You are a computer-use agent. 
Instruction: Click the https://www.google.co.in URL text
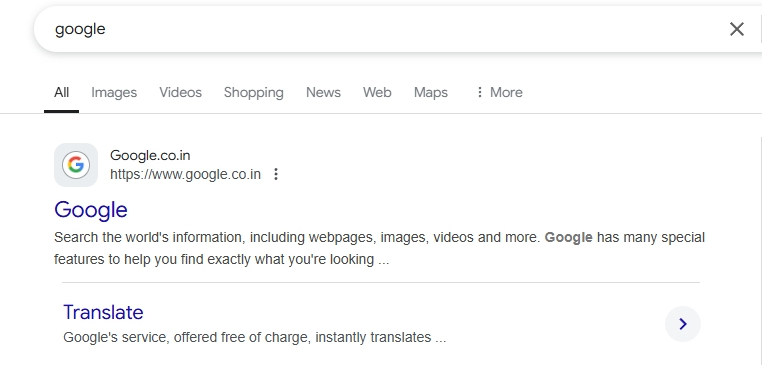(x=186, y=174)
